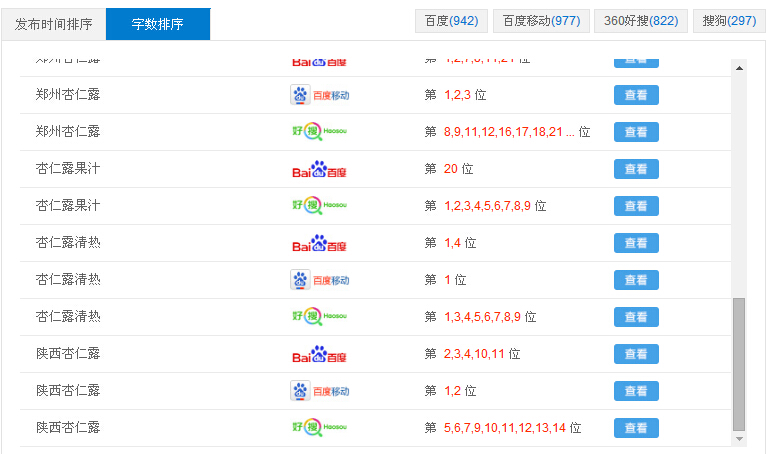
Task: Click the vertical scrollbar thumb
Action: 739,364
